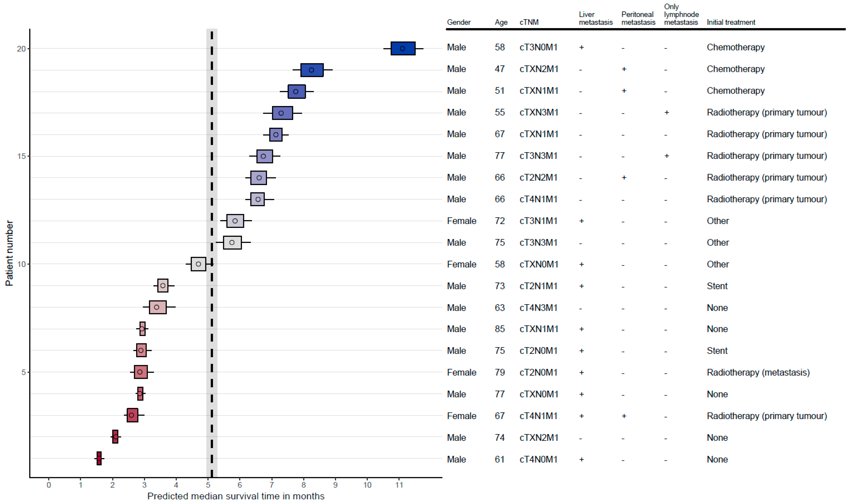Viewport: 849px width, 504px height.
Task: Click the 'cTNM' column header
Action: click(x=529, y=22)
